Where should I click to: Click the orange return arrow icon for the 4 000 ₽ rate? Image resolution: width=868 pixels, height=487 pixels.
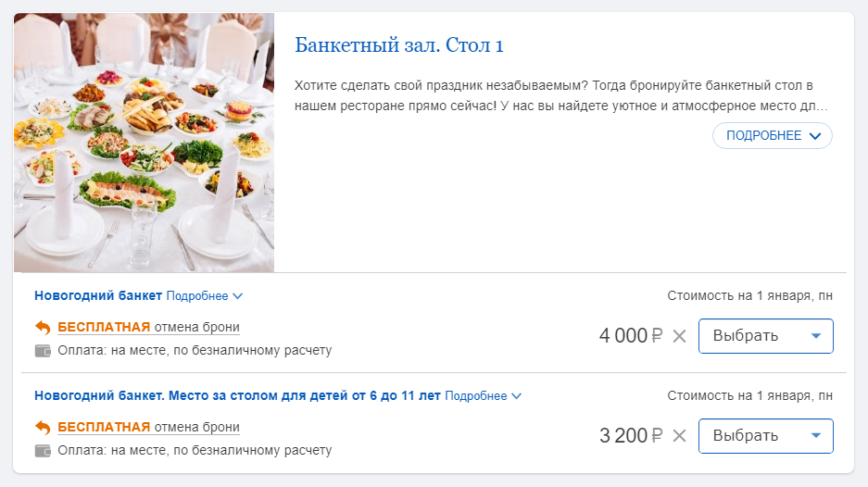(43, 327)
